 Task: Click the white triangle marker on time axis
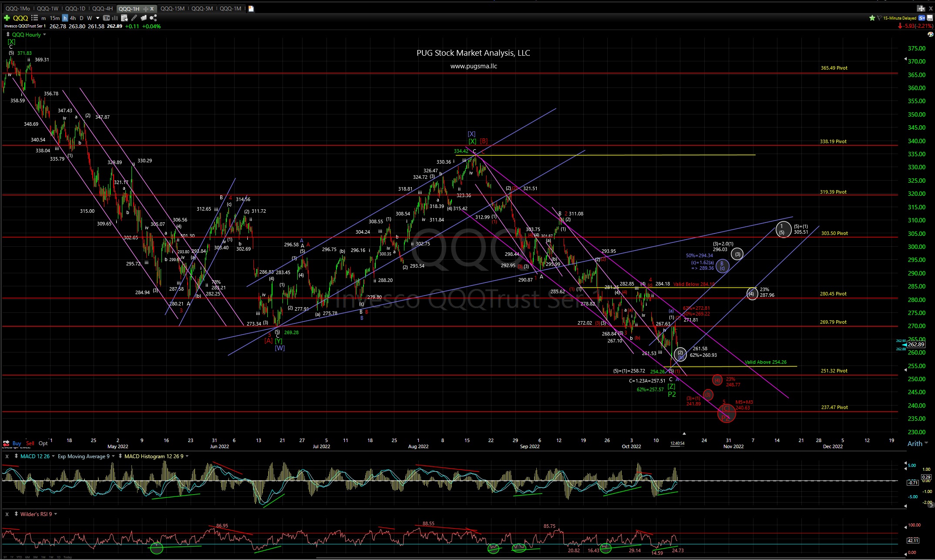(684, 433)
